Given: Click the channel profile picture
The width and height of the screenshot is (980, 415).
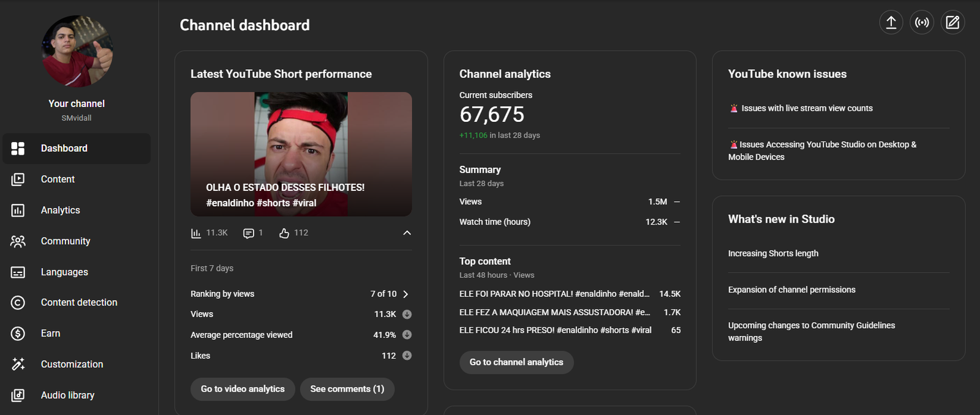Looking at the screenshot, I should [77, 51].
